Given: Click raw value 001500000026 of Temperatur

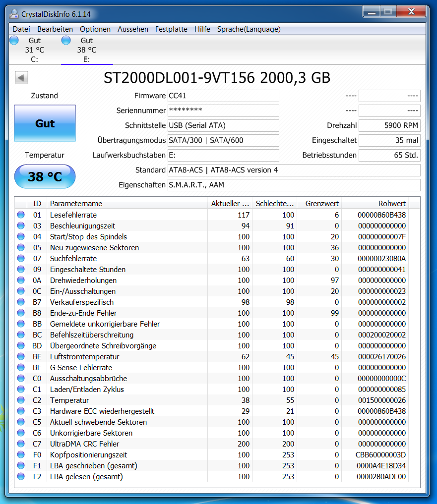Looking at the screenshot, I should click(382, 400).
